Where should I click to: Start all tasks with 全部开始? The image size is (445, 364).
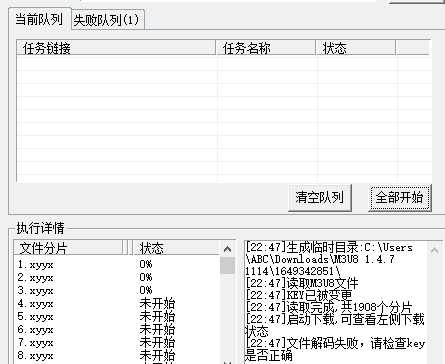click(x=399, y=198)
